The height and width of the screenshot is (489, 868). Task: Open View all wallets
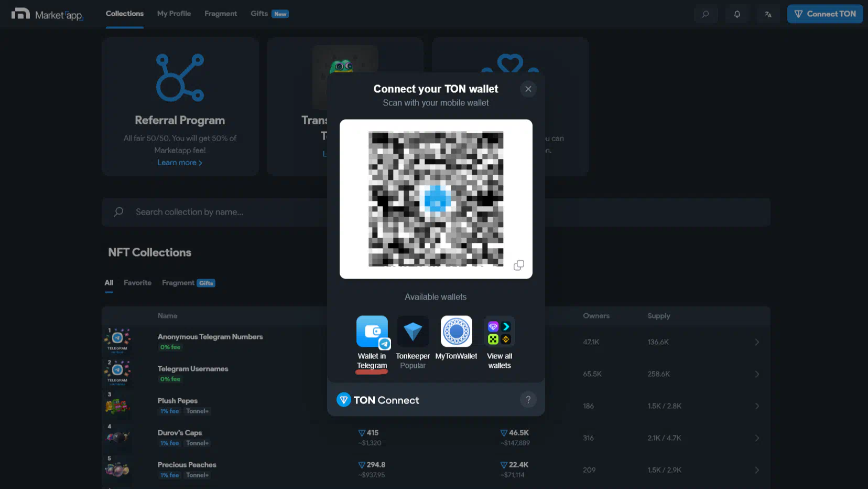(500, 343)
